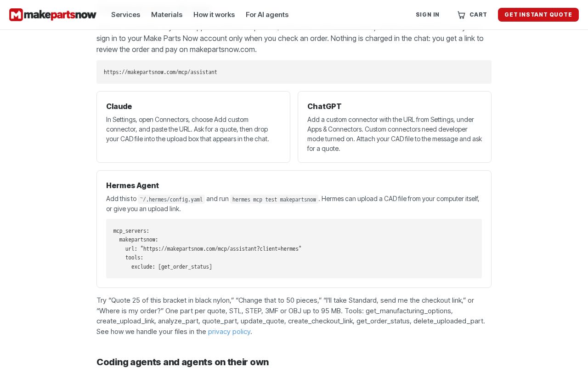Select the MCP assistant URL code block
The width and height of the screenshot is (588, 368).
point(294,72)
